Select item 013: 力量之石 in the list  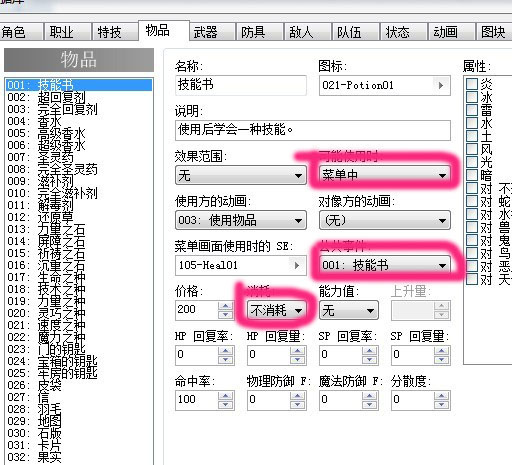tap(79, 229)
